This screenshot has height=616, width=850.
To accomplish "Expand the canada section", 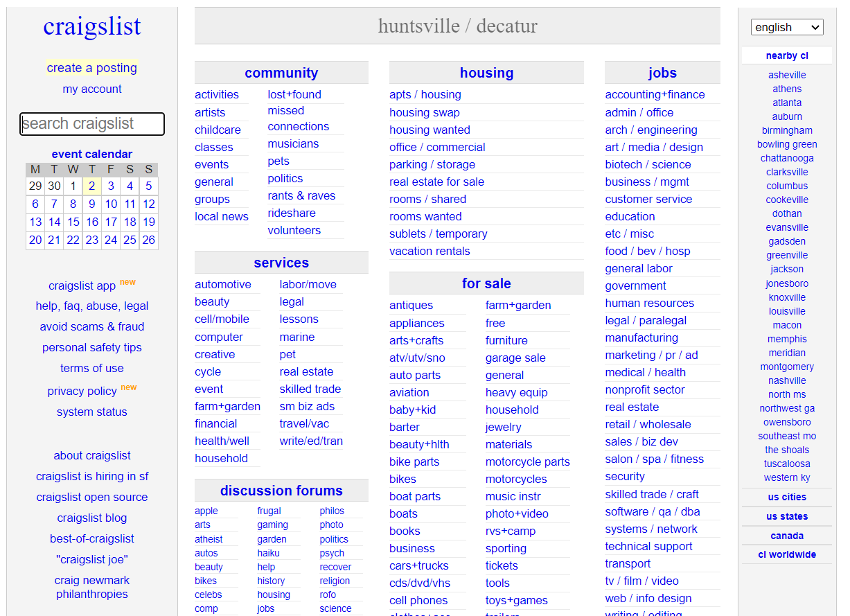I will coord(786,536).
